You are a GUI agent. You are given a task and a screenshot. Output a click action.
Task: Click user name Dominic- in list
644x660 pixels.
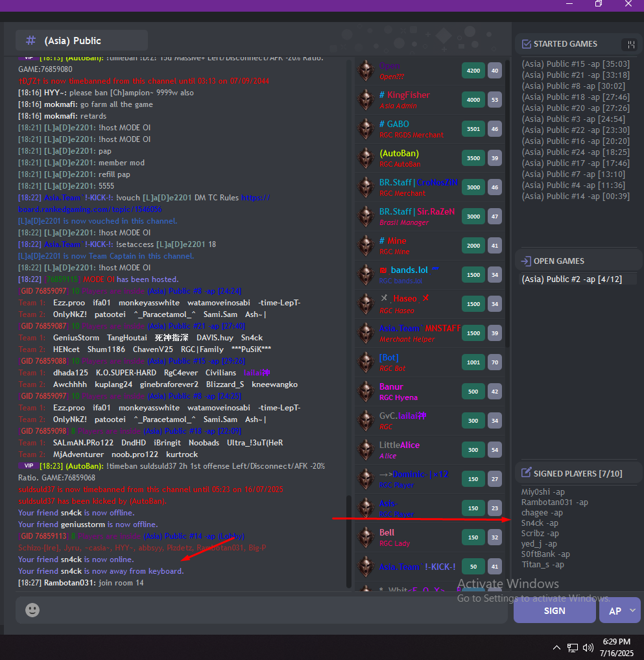[414, 475]
